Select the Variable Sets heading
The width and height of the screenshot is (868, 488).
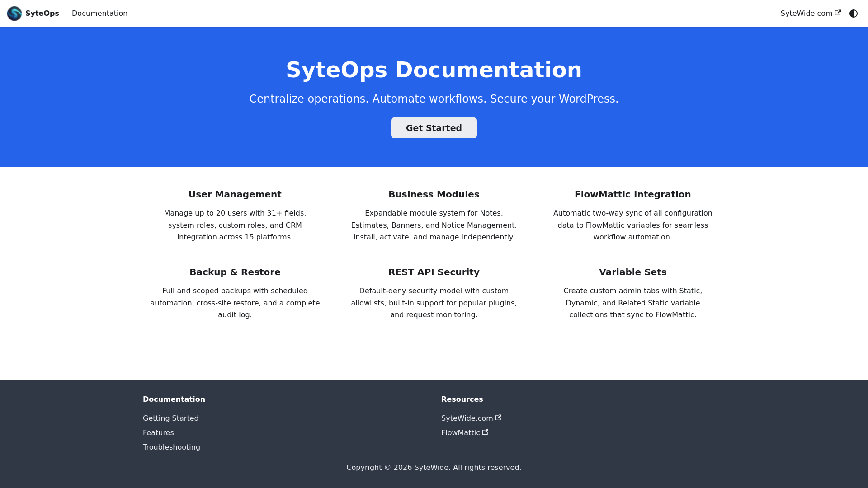click(x=633, y=272)
